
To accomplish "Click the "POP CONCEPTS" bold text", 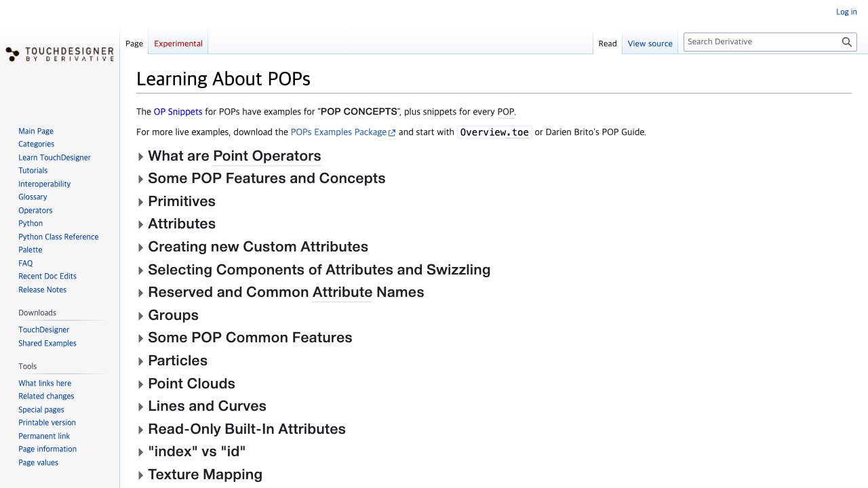I will 360,112.
